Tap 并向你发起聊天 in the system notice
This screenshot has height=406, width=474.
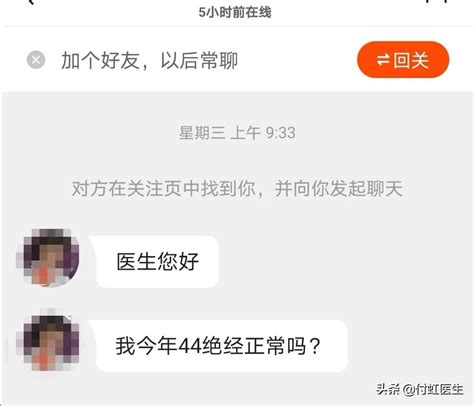[x=339, y=189]
